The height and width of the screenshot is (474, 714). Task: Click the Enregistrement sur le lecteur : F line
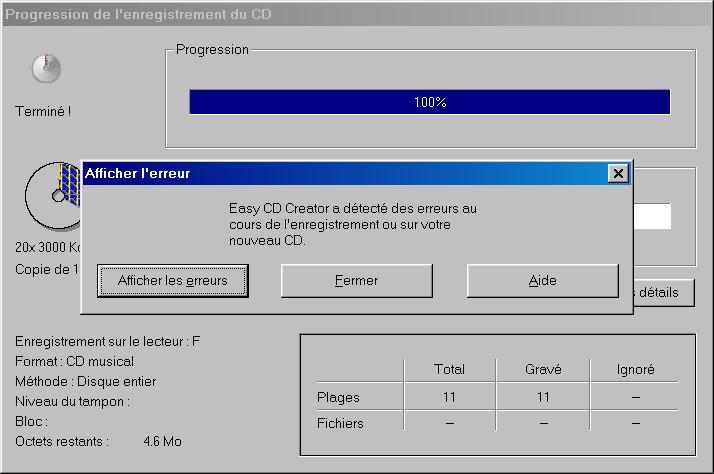[x=107, y=341]
